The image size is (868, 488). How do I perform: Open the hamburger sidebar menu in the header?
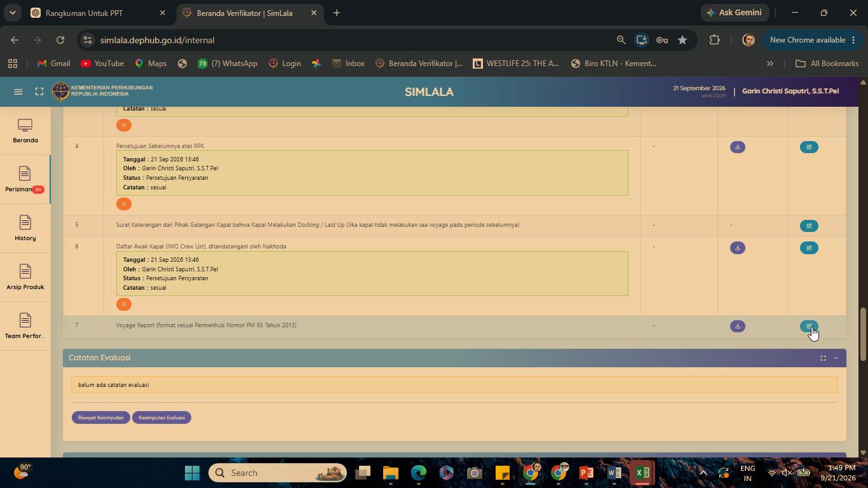[18, 91]
